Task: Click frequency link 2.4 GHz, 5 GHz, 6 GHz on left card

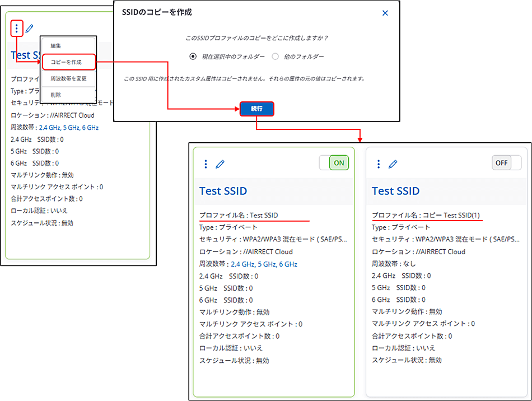Action: (x=68, y=128)
